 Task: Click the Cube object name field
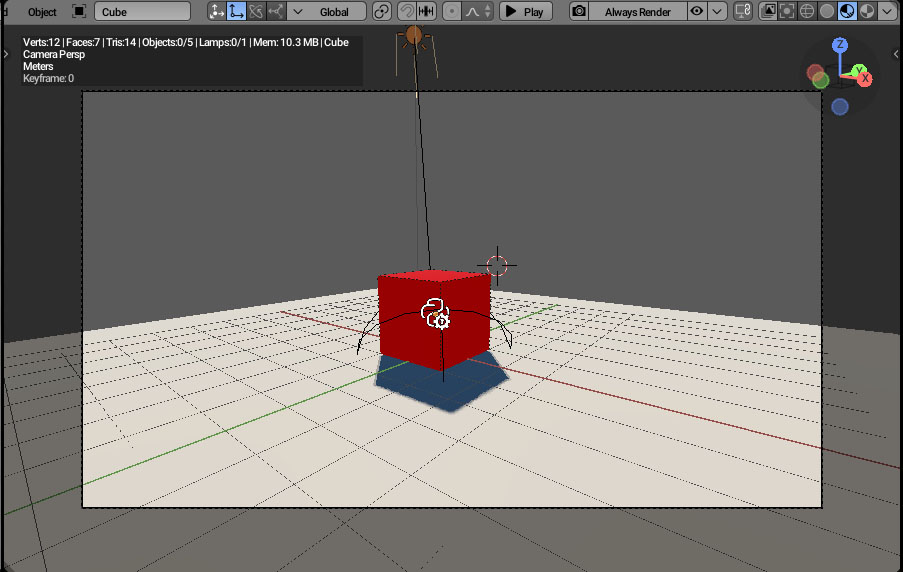pyautogui.click(x=142, y=12)
